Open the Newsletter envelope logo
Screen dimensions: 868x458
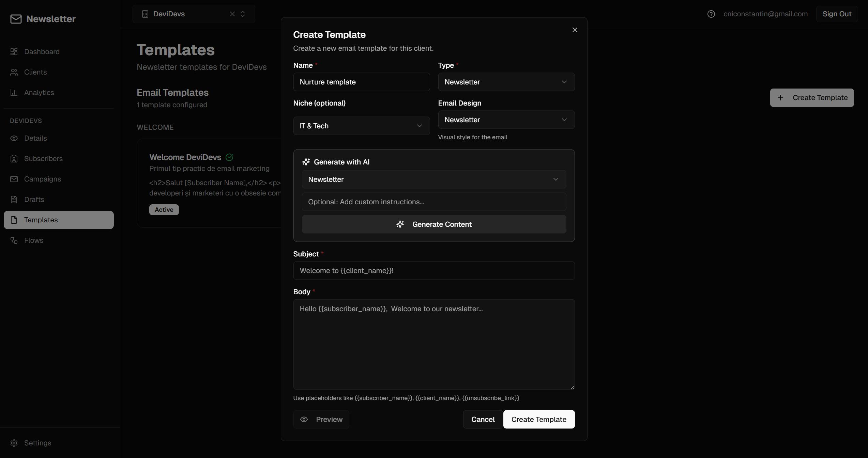15,19
